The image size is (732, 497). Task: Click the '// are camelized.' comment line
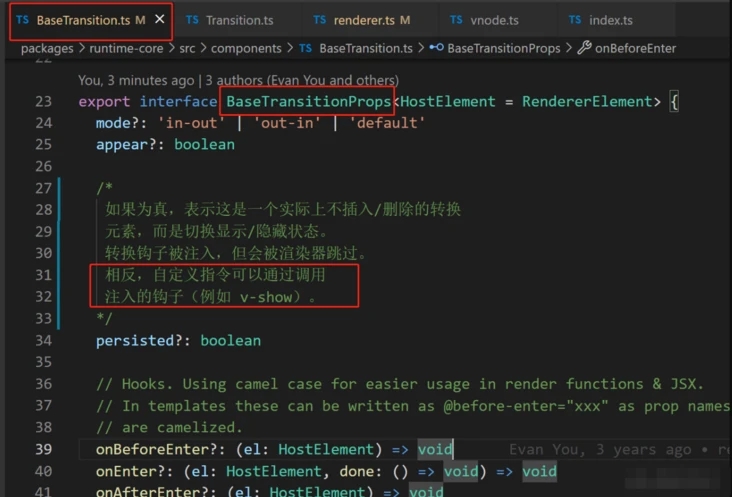(x=169, y=427)
